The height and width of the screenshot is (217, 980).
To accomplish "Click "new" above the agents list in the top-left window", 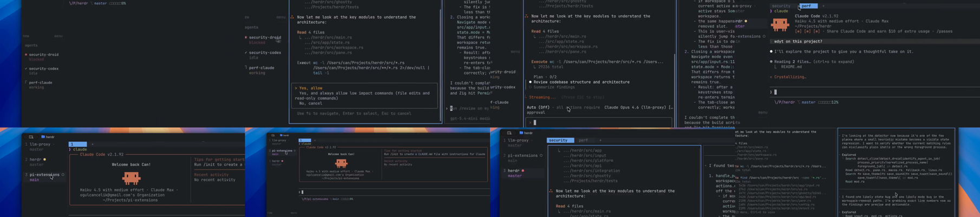I will click(25, 36).
